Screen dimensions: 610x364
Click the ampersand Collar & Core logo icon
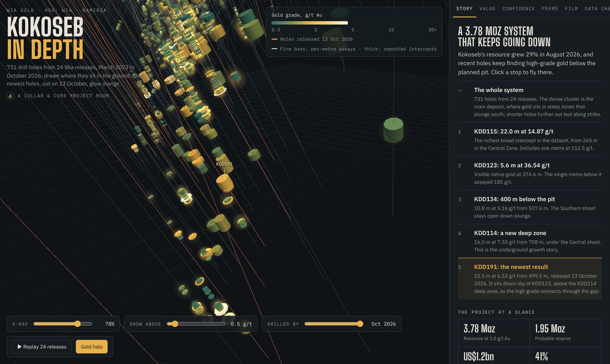[11, 96]
